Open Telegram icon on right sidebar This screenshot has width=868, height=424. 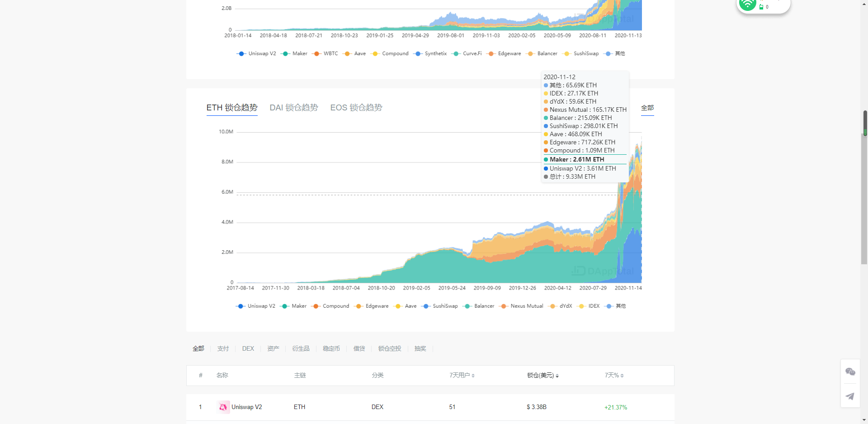[850, 396]
